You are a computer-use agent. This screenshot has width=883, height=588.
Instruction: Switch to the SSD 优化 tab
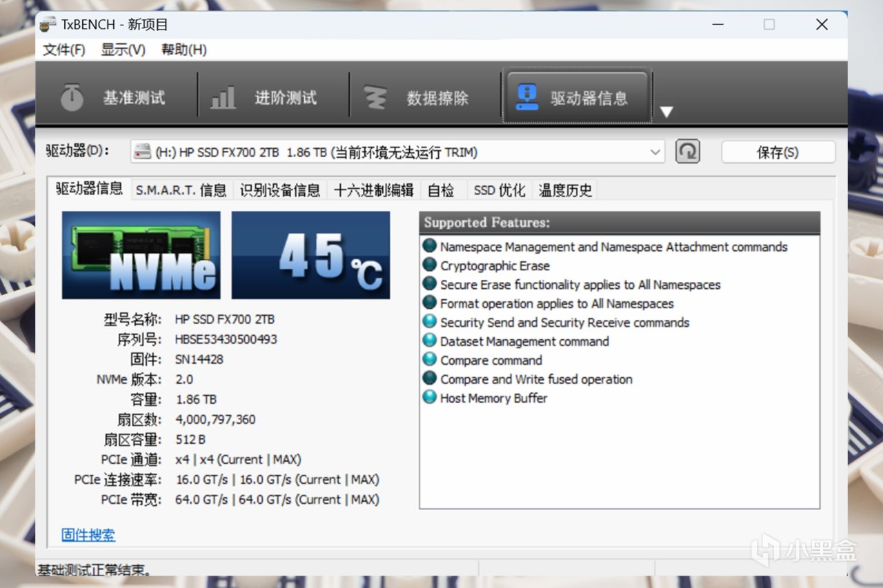tap(499, 190)
